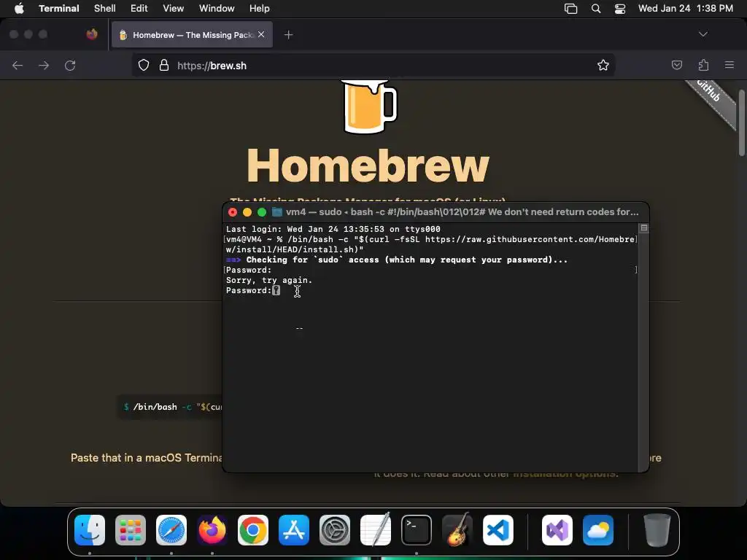Open Visual Studio from the Dock
747x560 pixels.
pos(557,530)
